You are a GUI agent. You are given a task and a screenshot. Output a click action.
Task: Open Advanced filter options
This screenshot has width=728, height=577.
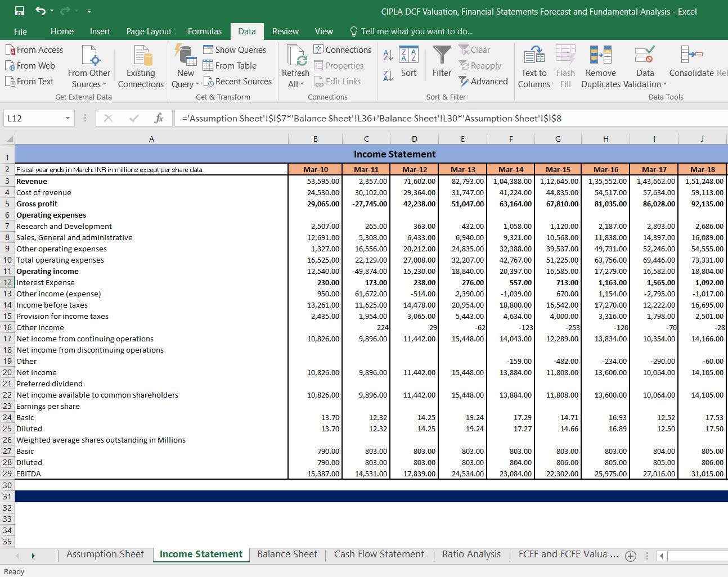(x=483, y=82)
